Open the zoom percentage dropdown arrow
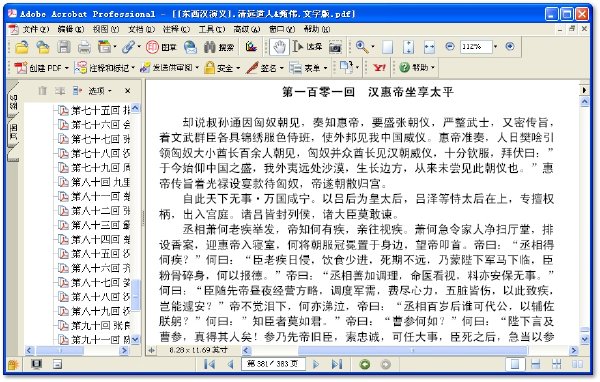 [496, 47]
